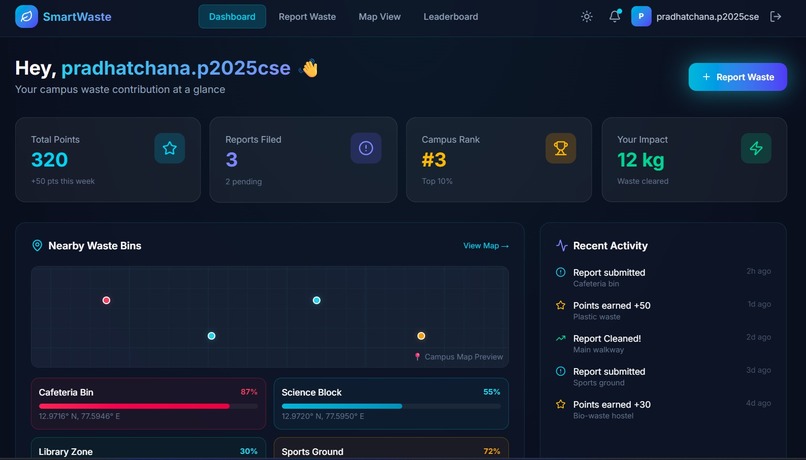Click the location pin icon beside Nearby Waste Bins
The image size is (806, 460).
pyautogui.click(x=37, y=246)
